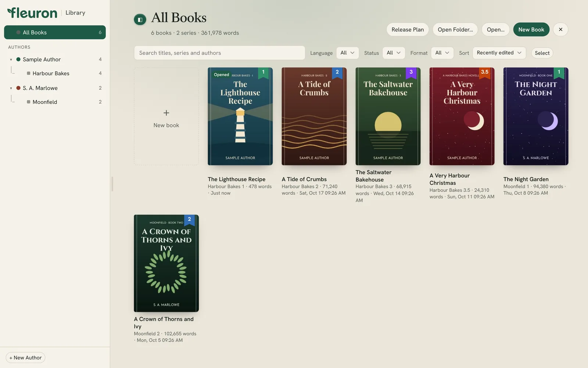Toggle the sidebar panel icon beside All Books

coord(140,20)
